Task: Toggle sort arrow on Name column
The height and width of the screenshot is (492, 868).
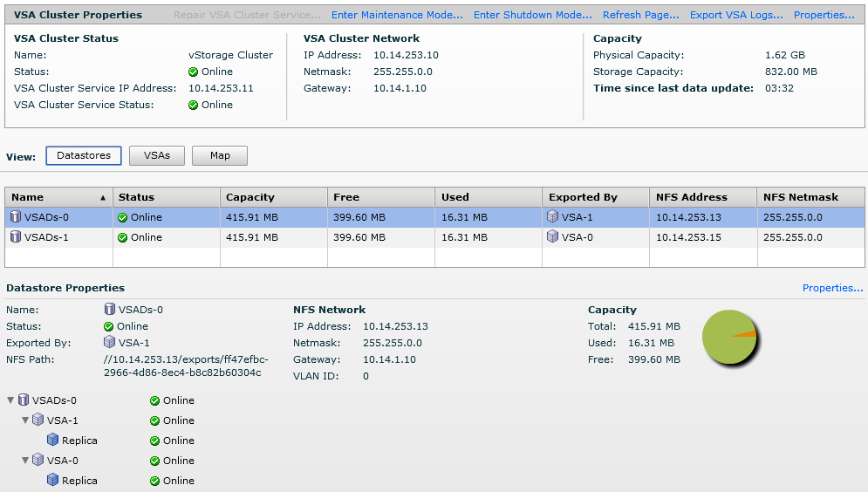Action: (103, 197)
